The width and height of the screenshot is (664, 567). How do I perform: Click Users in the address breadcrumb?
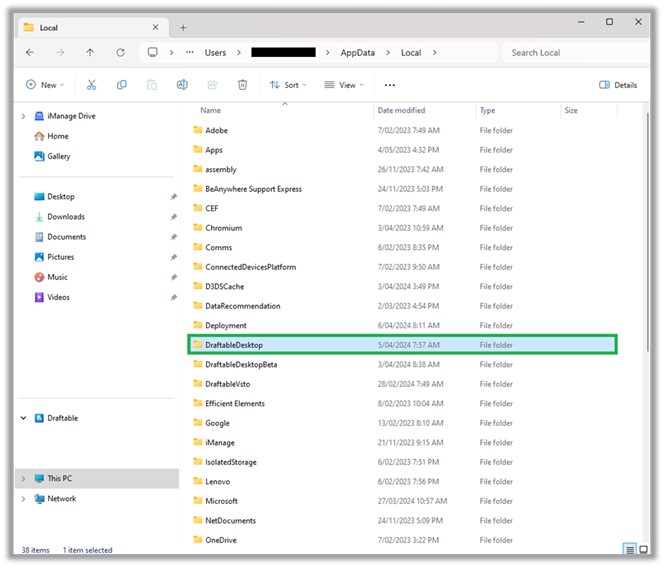tap(215, 53)
